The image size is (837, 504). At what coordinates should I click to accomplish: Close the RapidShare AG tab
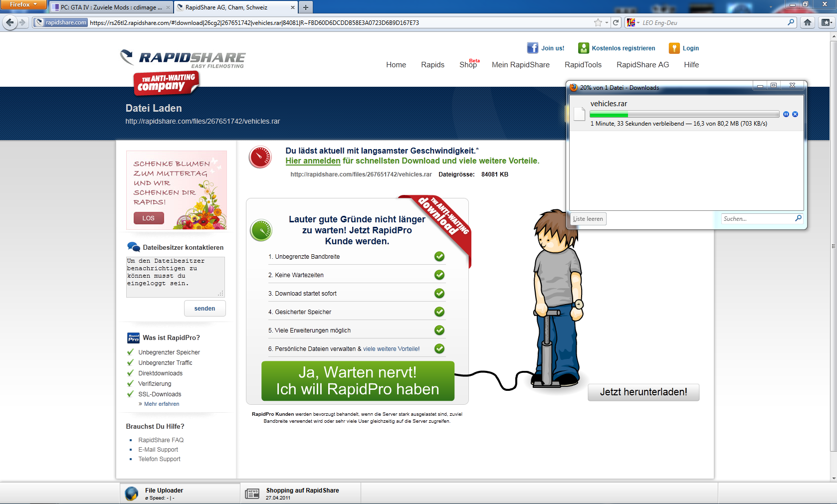293,7
